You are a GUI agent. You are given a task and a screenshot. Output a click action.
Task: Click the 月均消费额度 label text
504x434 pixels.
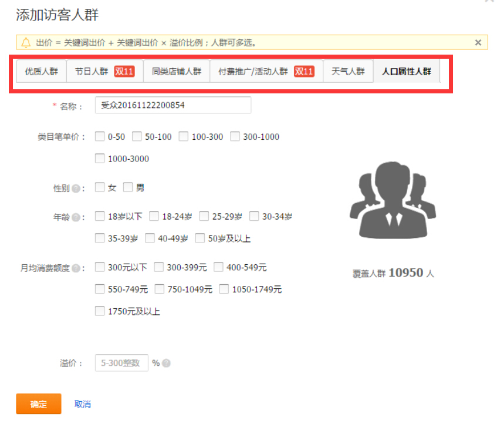[45, 268]
